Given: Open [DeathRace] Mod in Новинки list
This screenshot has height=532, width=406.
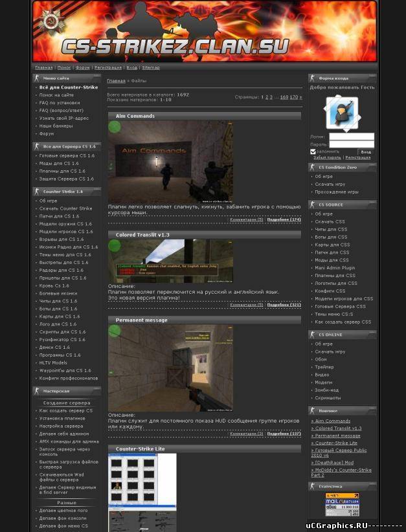Looking at the screenshot, I should [332, 463].
